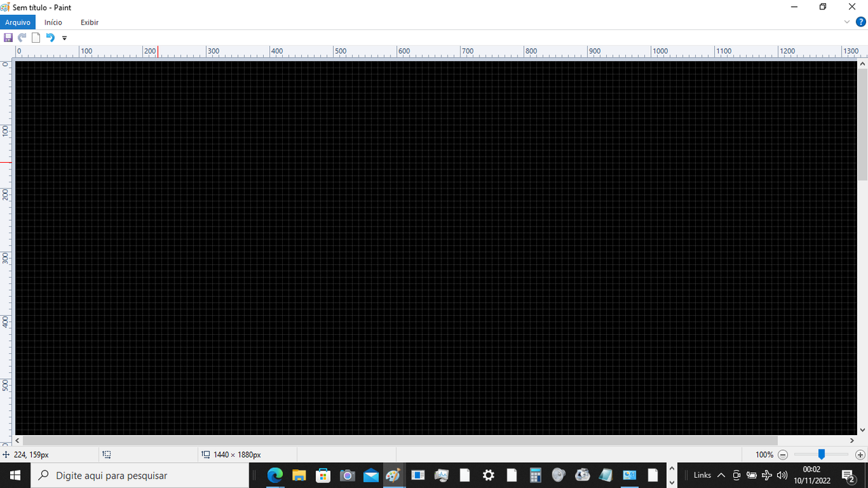Switch to the Exibir tab
Screen dimensions: 868x488
pos(89,22)
